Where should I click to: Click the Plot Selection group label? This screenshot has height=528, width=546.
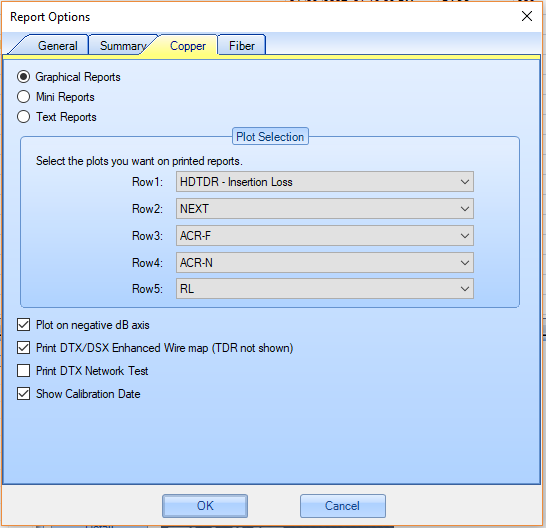click(270, 137)
